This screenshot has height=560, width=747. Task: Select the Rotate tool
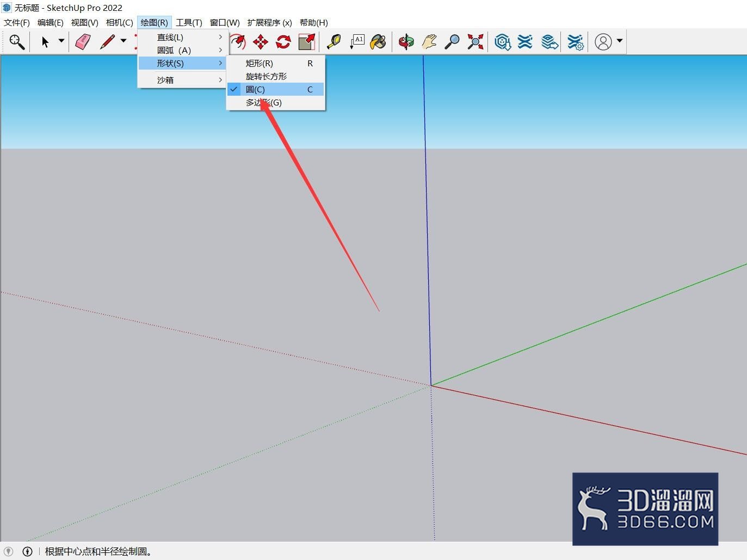(x=283, y=42)
